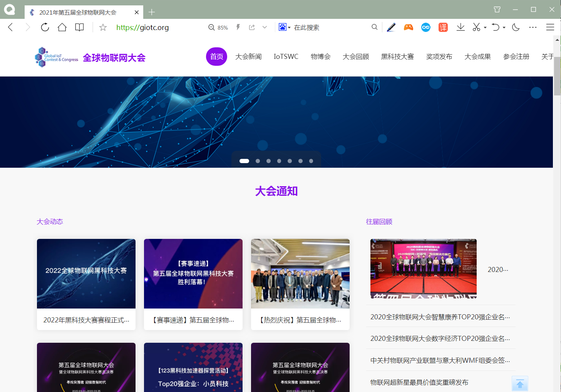This screenshot has width=561, height=392.
Task: Click the undo closed tab icon
Action: tap(496, 27)
